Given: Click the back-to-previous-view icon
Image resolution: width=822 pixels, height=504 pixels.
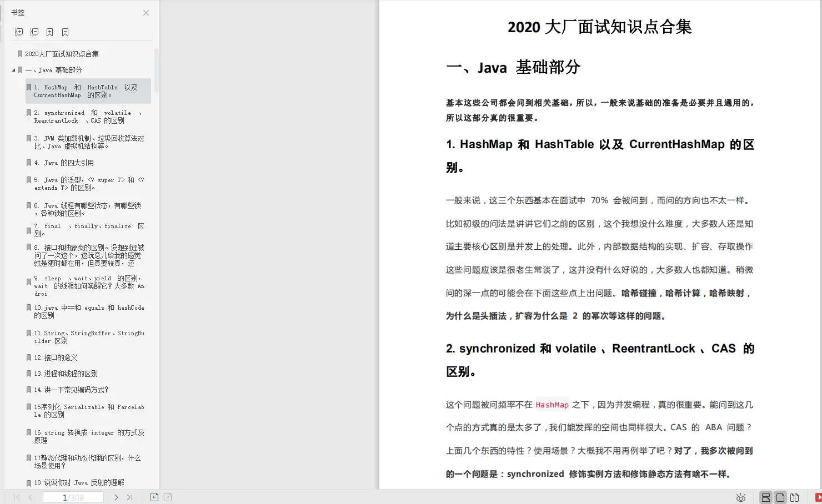Looking at the screenshot, I should tap(154, 497).
